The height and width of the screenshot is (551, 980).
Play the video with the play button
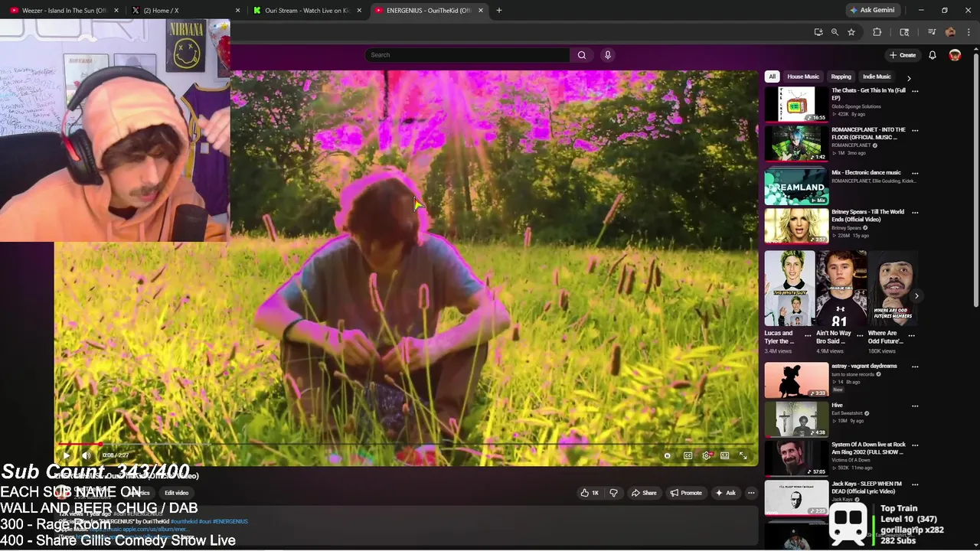coord(66,455)
